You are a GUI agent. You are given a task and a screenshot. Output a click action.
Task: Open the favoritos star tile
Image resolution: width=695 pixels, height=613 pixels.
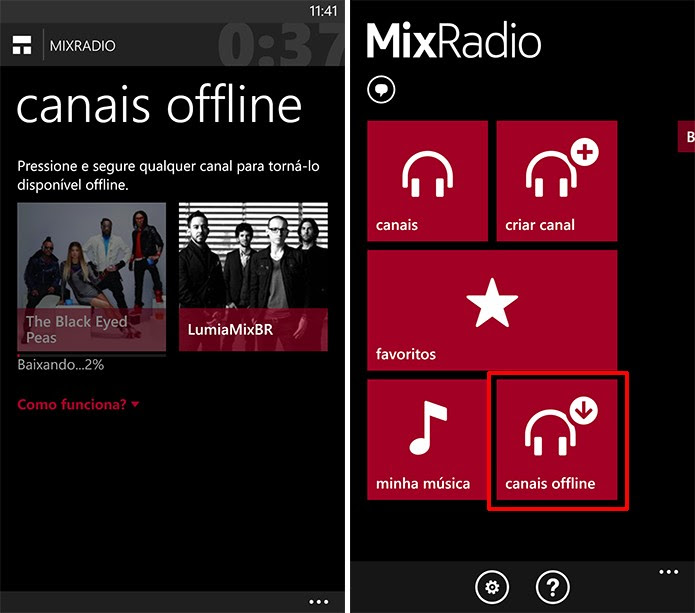click(x=492, y=310)
